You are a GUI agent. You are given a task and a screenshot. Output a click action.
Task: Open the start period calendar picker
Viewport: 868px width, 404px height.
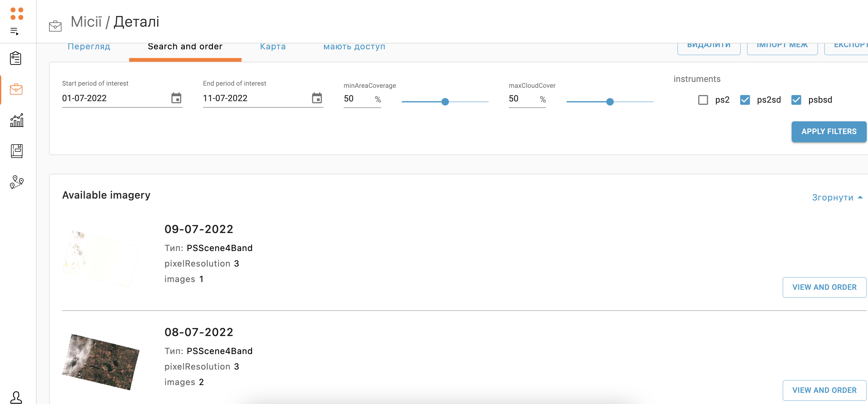point(176,98)
